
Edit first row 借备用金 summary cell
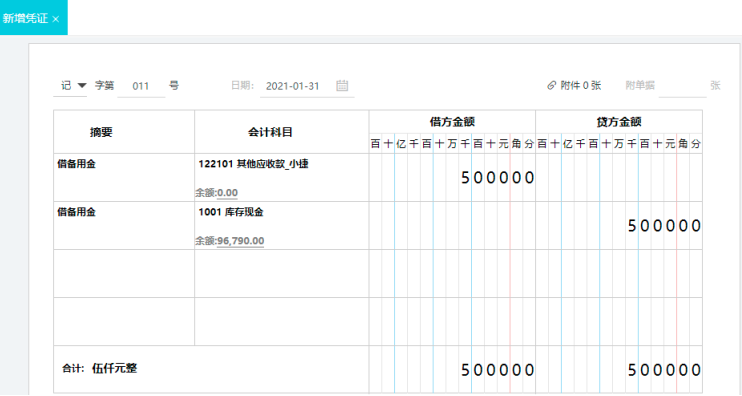(x=124, y=177)
